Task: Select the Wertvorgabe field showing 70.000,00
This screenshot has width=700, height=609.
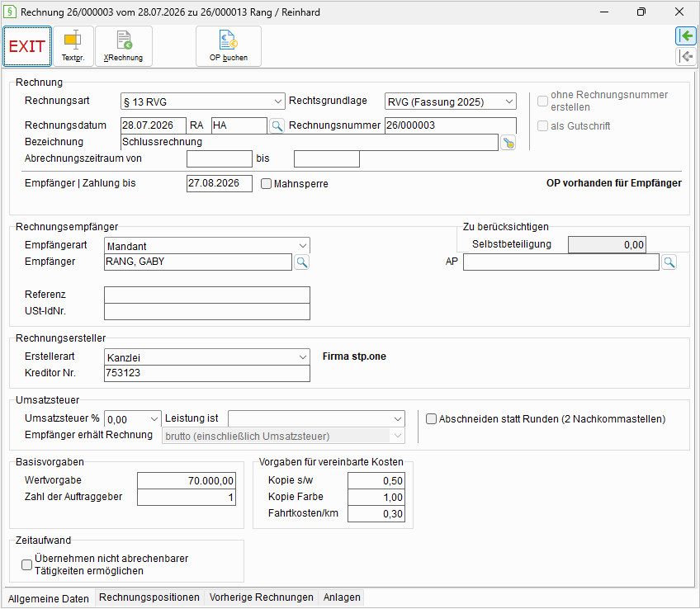Action: click(187, 480)
